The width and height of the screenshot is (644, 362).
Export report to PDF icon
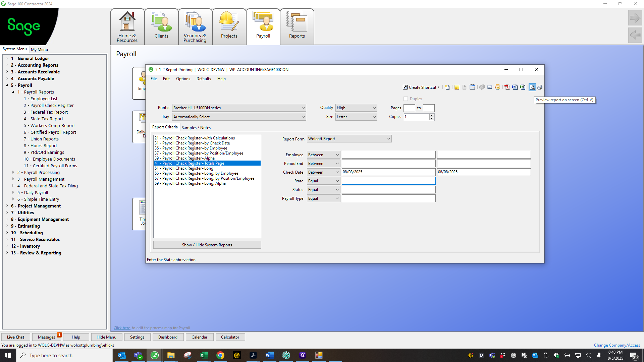pyautogui.click(x=507, y=87)
